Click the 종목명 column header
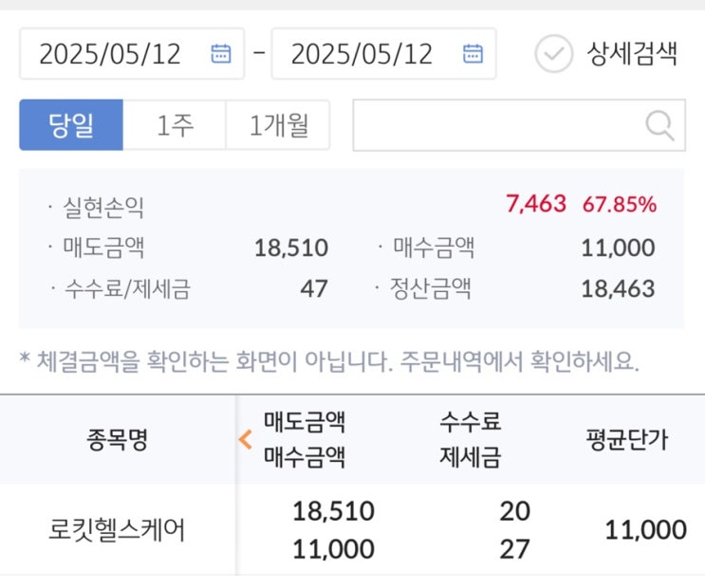705x588 pixels. point(118,439)
